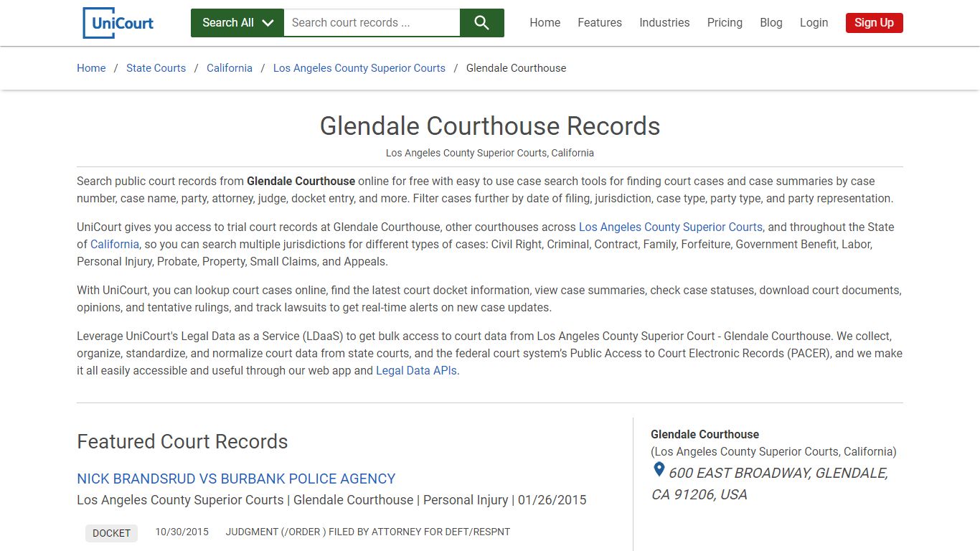
Task: Click the Glendale Courthouse breadcrumb text
Action: [517, 68]
